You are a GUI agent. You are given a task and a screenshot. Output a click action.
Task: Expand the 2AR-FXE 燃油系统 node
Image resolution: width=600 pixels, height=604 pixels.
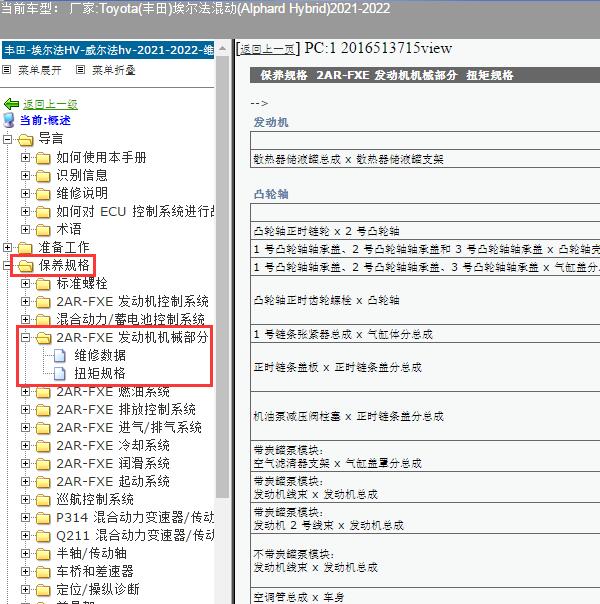tap(25, 391)
